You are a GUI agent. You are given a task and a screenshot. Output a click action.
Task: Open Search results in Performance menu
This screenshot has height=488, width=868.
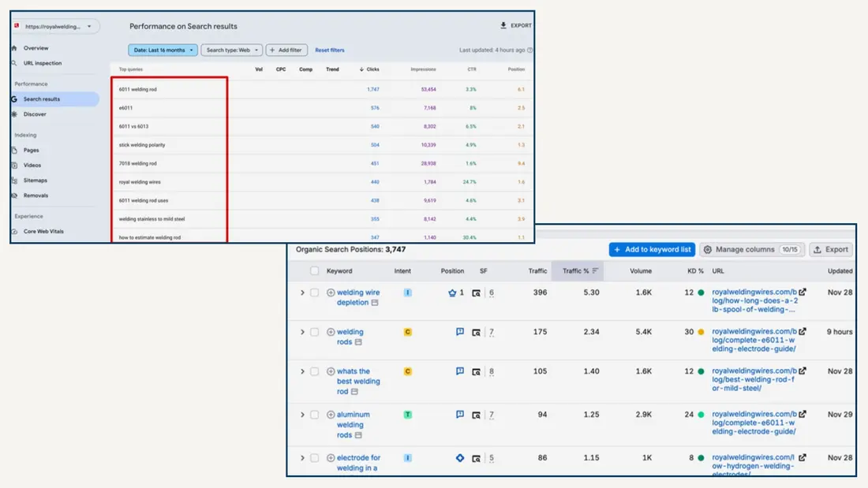point(54,99)
